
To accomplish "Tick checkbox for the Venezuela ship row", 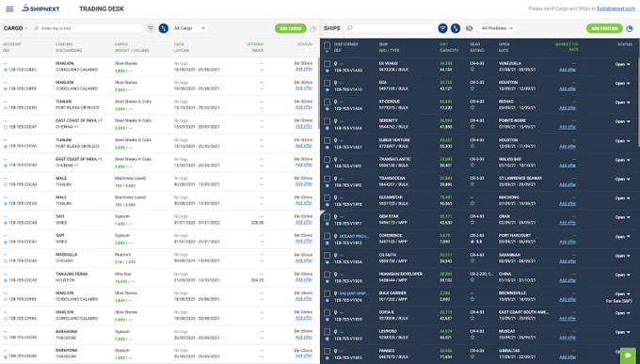I will click(327, 64).
